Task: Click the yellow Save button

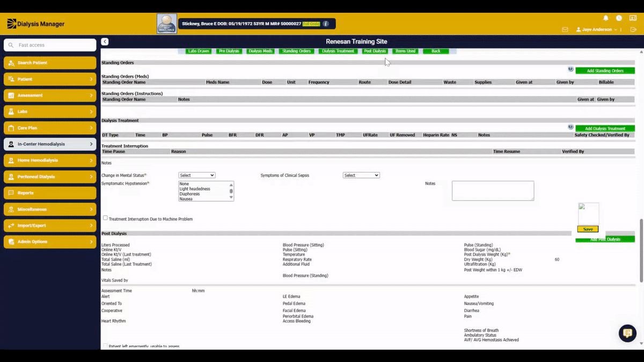Action: pyautogui.click(x=588, y=229)
